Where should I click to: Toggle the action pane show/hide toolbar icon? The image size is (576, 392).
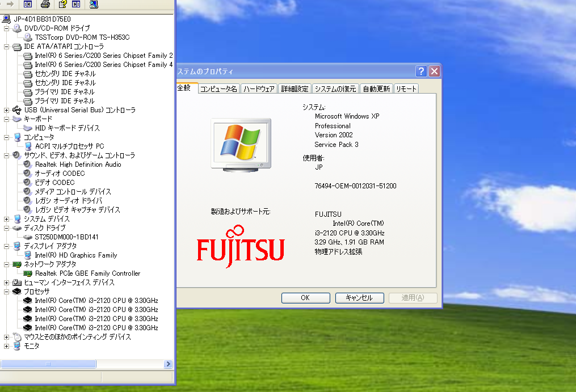point(76,4)
